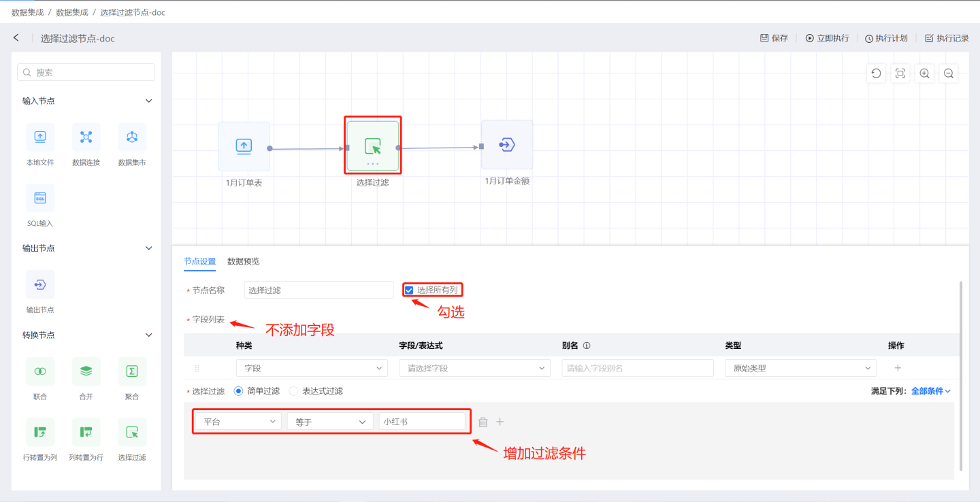
Task: Open the 请选择字段 field dropdown
Action: coord(474,368)
